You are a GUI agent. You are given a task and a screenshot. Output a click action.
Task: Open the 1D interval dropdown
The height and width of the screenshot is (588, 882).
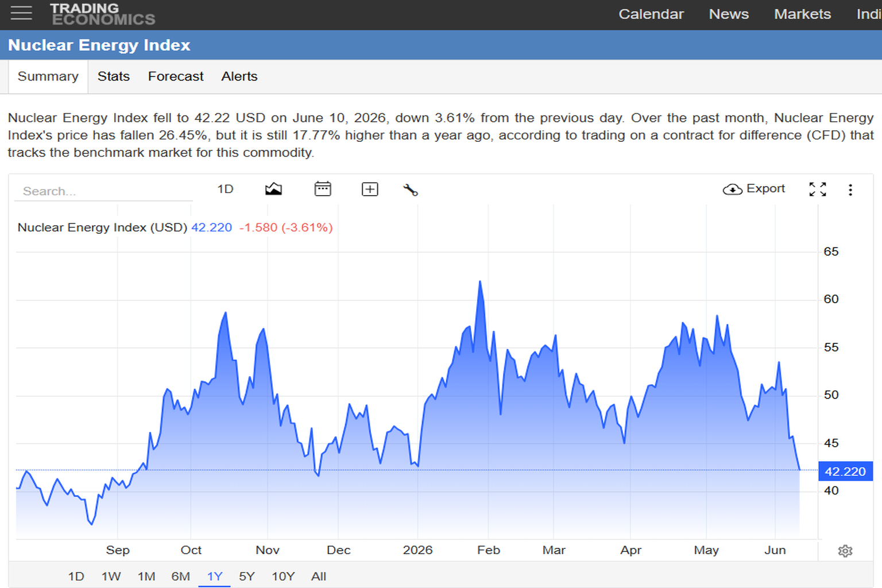(226, 189)
